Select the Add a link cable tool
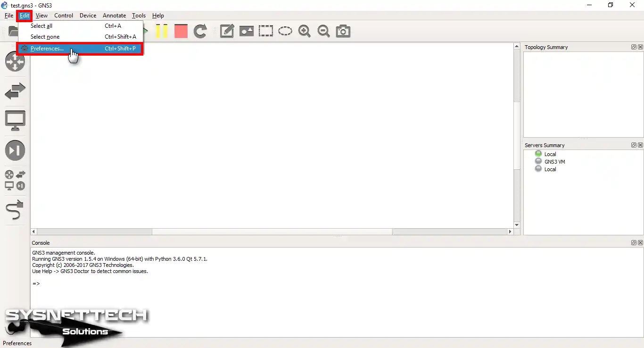Screen dimensions: 644x348 click(x=15, y=209)
